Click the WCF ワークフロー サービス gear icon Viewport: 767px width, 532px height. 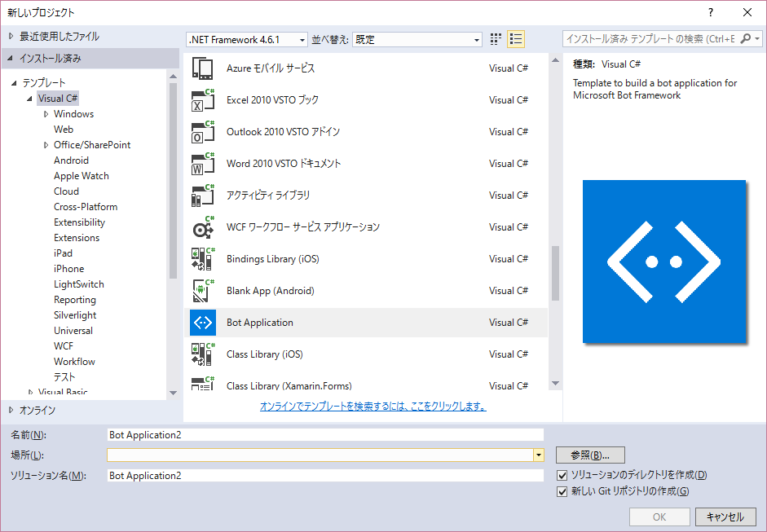coord(202,227)
